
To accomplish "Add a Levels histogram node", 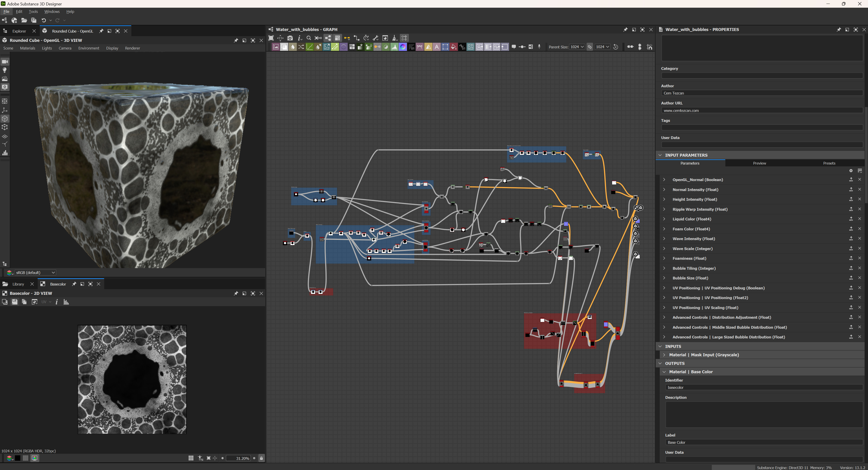I will coord(394,47).
